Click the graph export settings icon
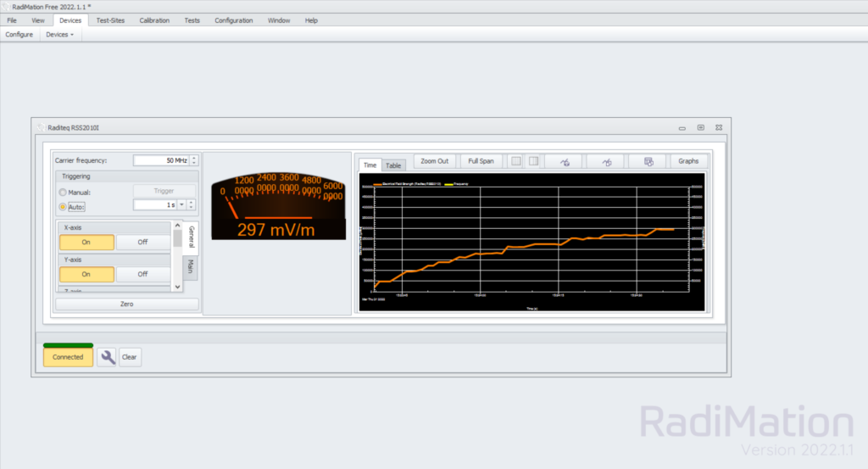The image size is (868, 469). coord(648,161)
